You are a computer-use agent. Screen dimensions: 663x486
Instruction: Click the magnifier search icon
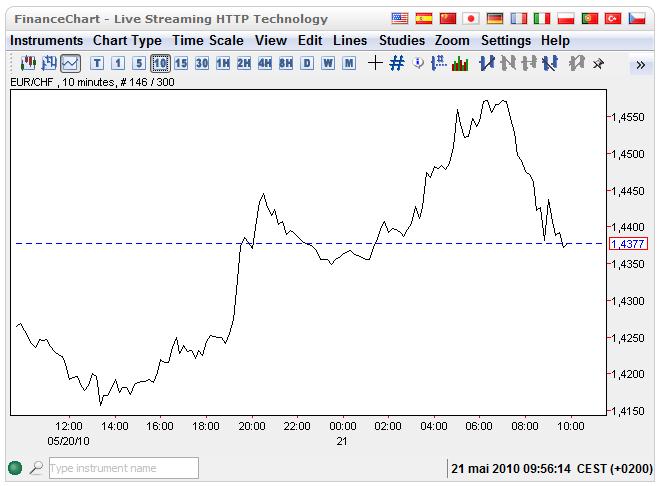tap(36, 468)
